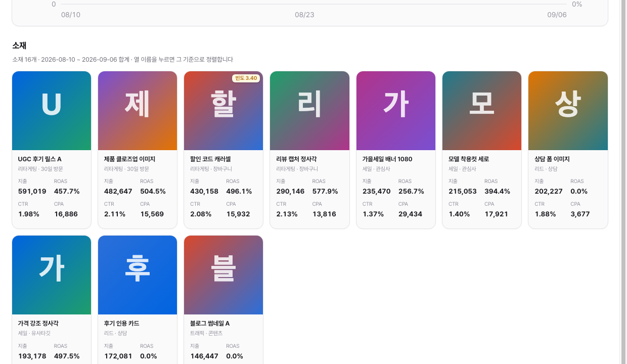The width and height of the screenshot is (627, 364).
Task: Click CPA value 13,816
Action: pos(324,214)
